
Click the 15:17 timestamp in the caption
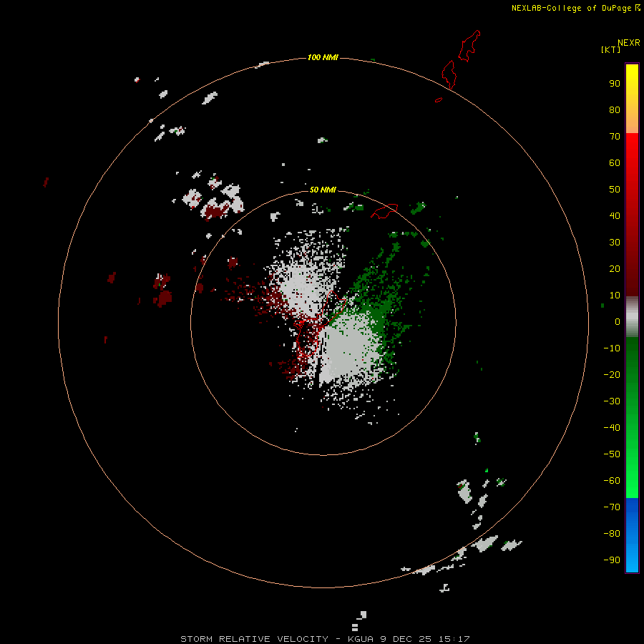click(x=454, y=639)
